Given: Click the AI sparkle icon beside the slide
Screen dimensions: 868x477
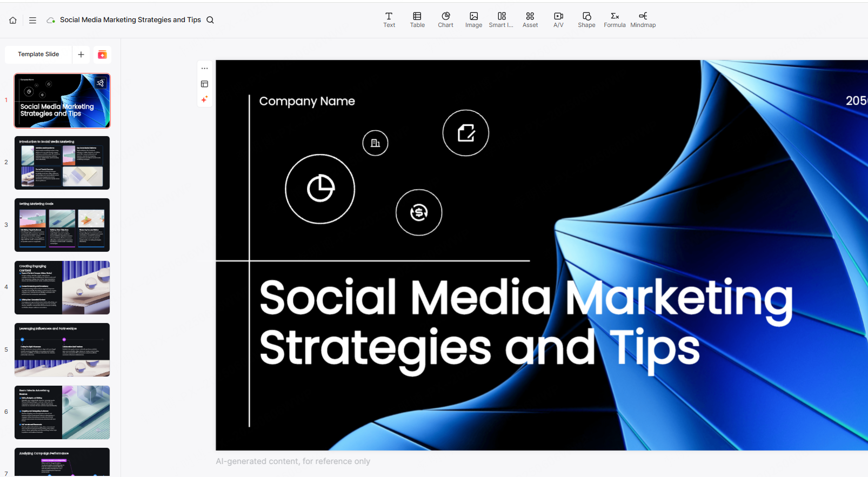Looking at the screenshot, I should tap(204, 99).
